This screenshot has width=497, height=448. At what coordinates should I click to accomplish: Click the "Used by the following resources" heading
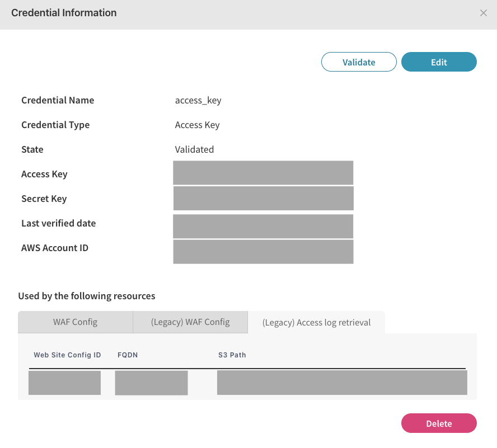pyautogui.click(x=87, y=296)
